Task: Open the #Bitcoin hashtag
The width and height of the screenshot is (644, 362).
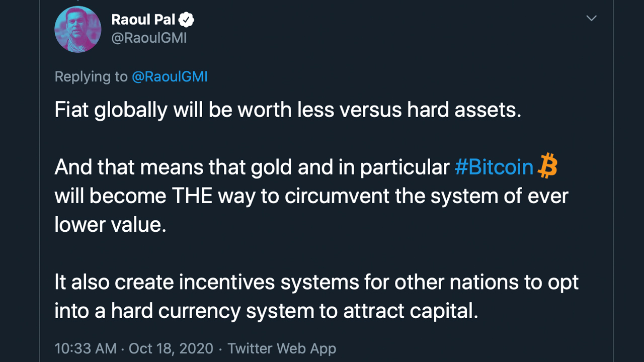Action: coord(494,167)
